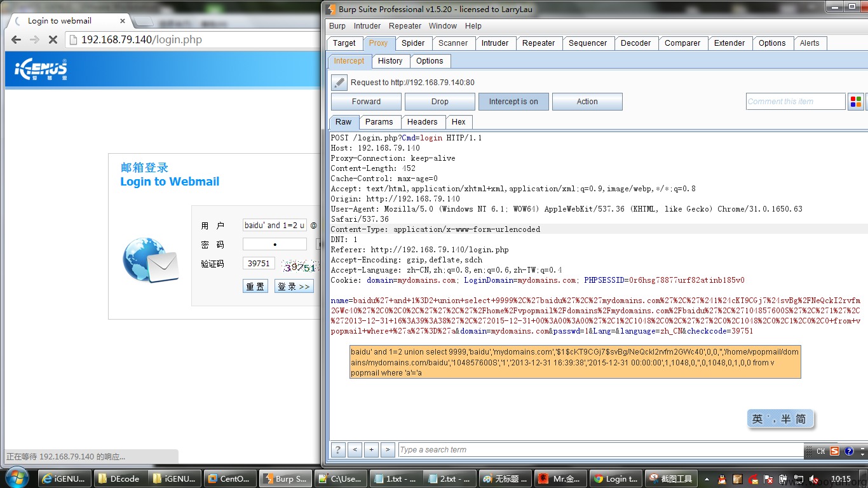Screen dimensions: 868x488
Task: Click the CH language indicator
Action: (820, 451)
